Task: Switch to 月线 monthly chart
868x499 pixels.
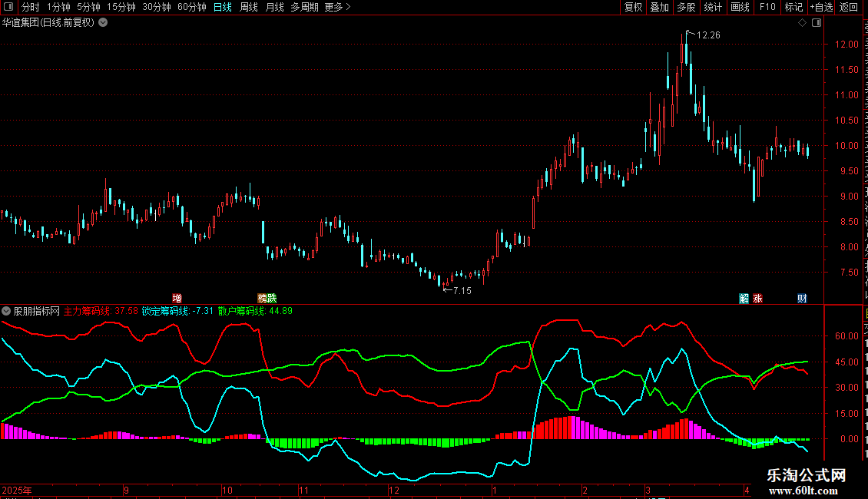Action: (274, 7)
